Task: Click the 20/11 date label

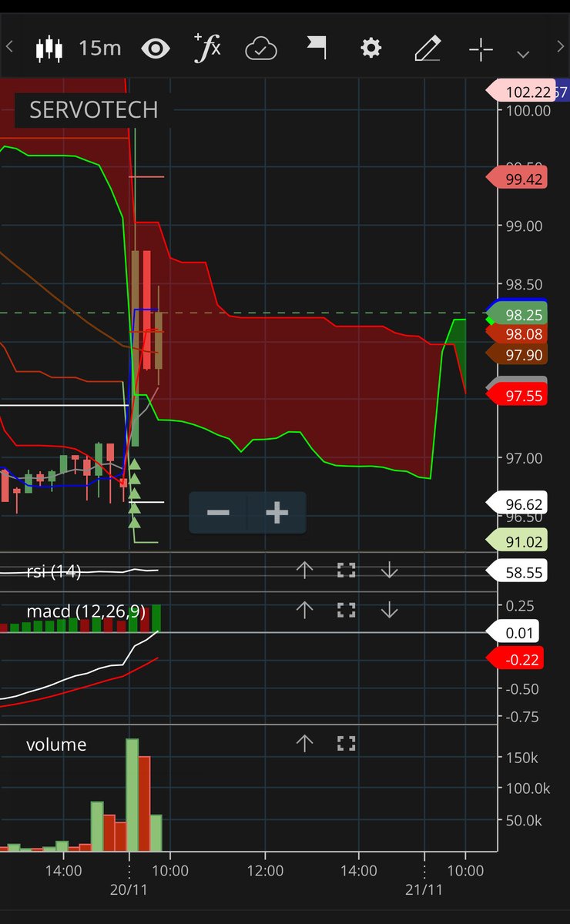Action: pyautogui.click(x=129, y=889)
